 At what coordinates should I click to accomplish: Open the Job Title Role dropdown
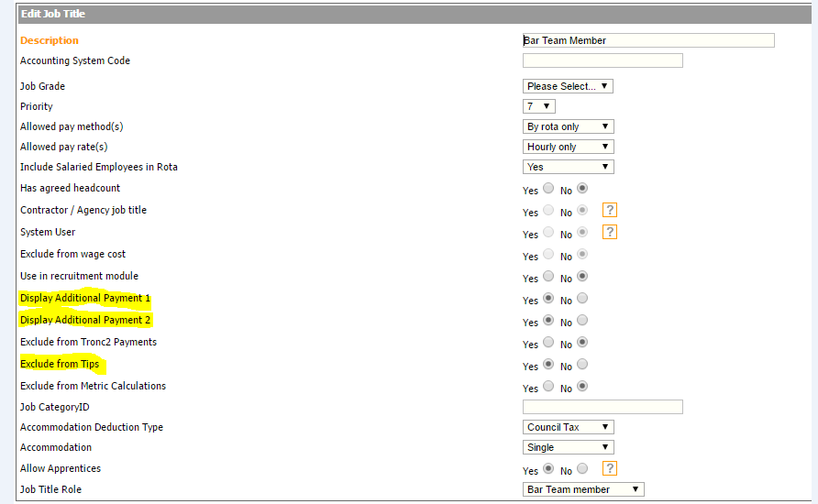(x=583, y=489)
